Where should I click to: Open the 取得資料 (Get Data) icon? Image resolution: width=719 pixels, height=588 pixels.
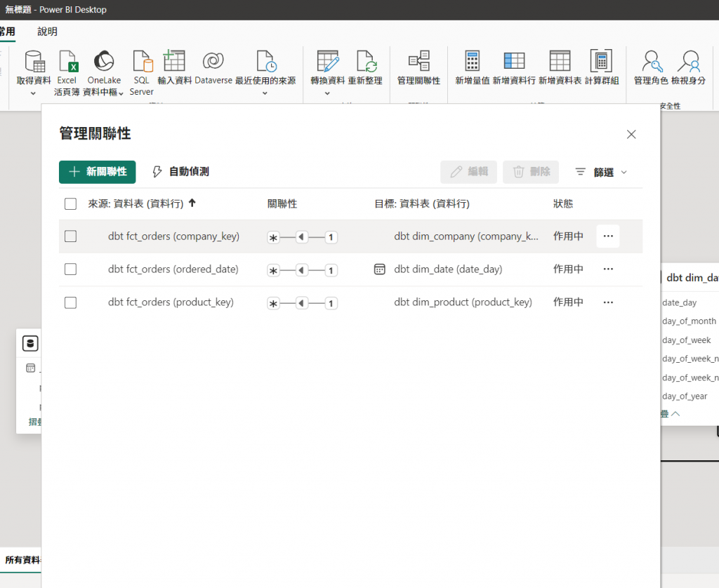34,62
